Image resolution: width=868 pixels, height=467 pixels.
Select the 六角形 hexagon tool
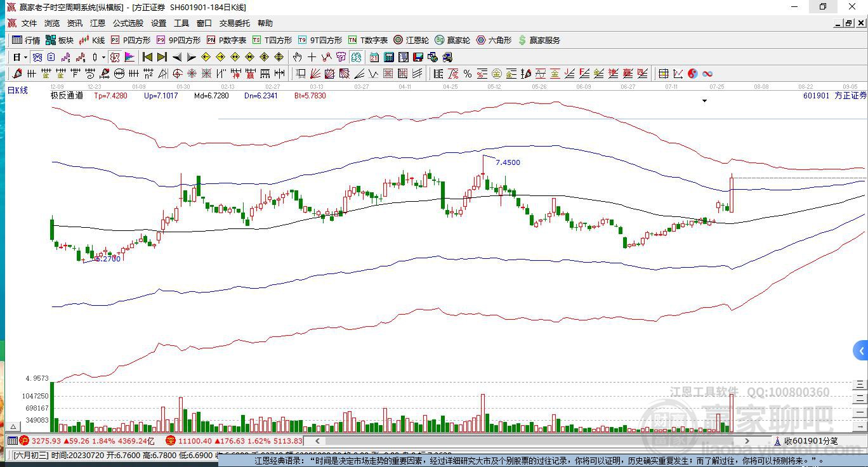[x=494, y=40]
